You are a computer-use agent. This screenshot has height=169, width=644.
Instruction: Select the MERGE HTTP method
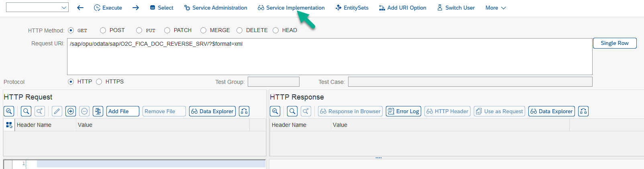[x=204, y=30]
